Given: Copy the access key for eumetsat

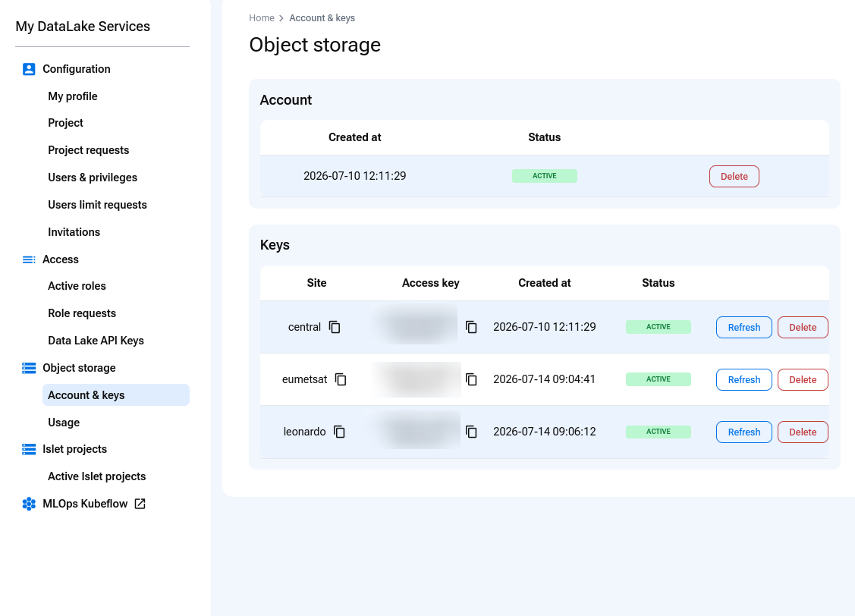Looking at the screenshot, I should pos(471,379).
